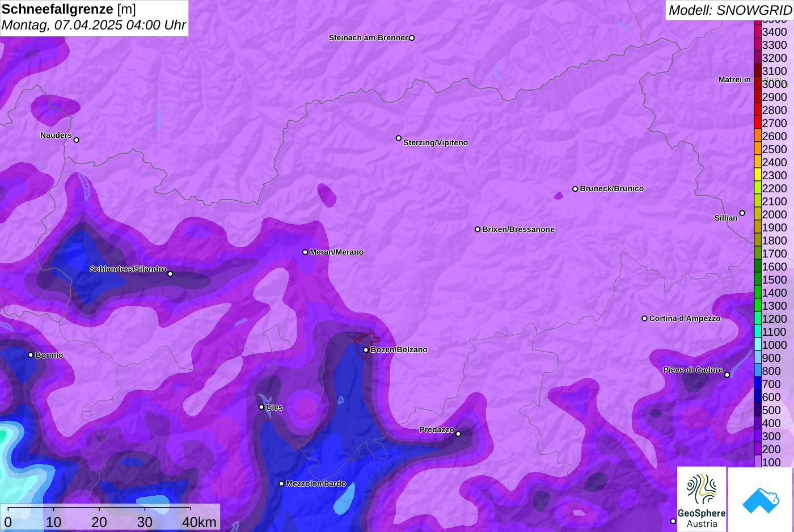Screen dimensions: 794x532
Task: Click the GeoSphere Austria logo
Action: (x=702, y=499)
